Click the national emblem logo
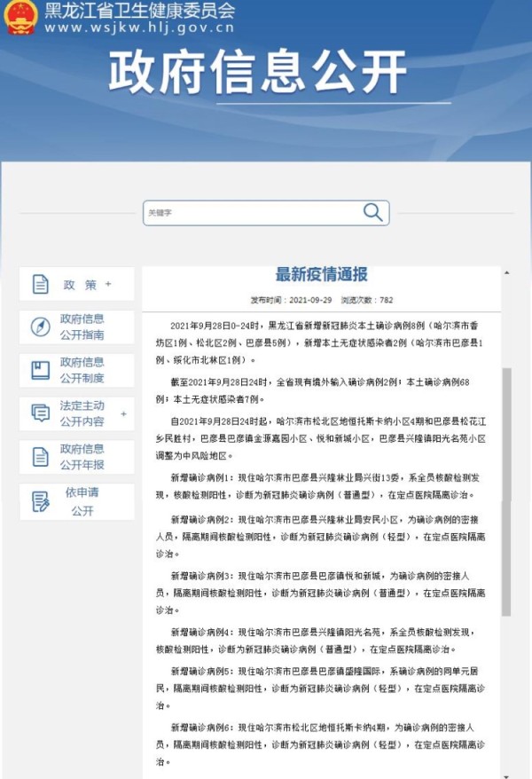532x779 pixels. (x=20, y=18)
